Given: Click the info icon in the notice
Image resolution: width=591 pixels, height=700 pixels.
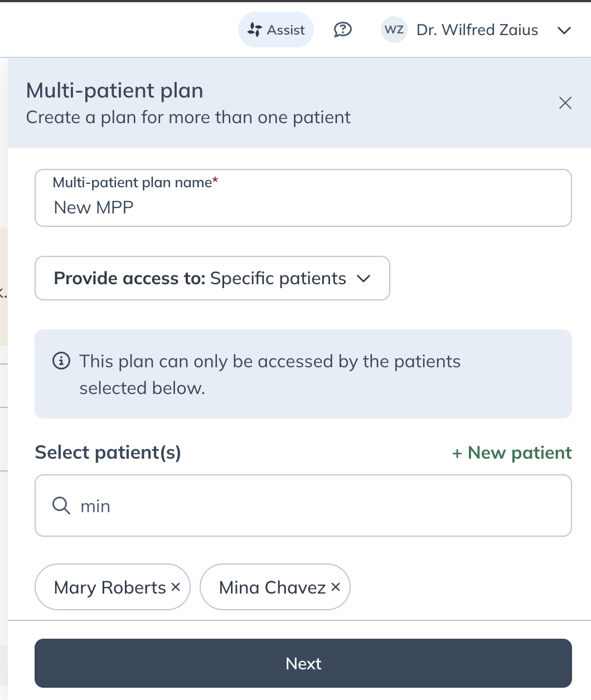Looking at the screenshot, I should [x=61, y=361].
